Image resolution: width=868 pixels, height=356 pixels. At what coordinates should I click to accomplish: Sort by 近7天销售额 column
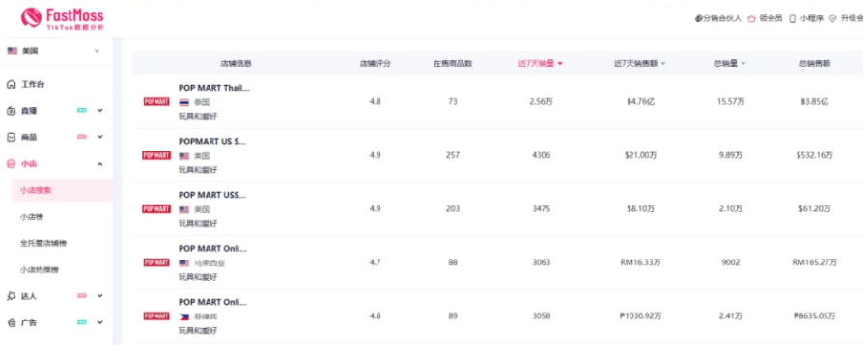pos(640,63)
